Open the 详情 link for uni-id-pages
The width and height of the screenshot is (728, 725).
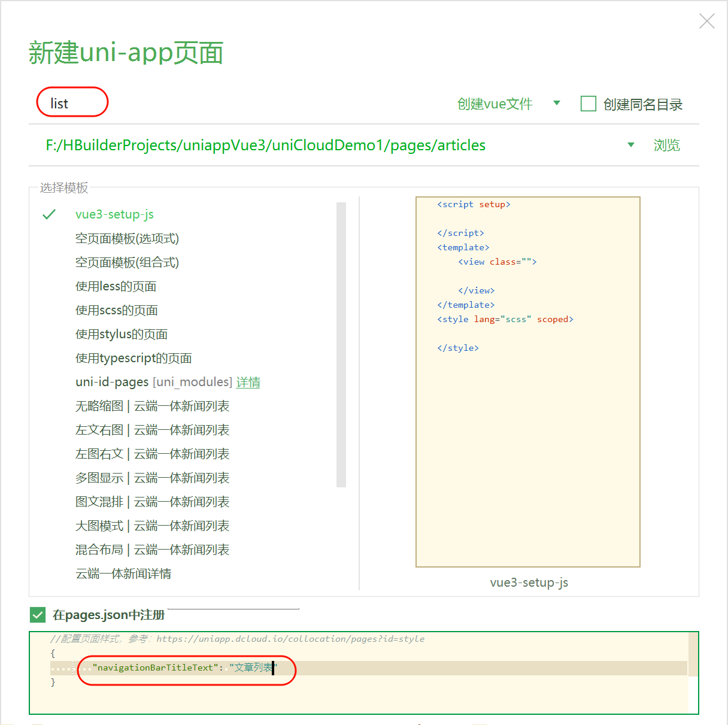248,382
